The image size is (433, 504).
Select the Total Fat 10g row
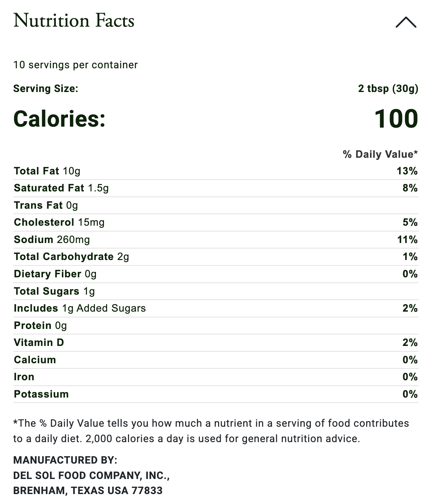[x=47, y=171]
